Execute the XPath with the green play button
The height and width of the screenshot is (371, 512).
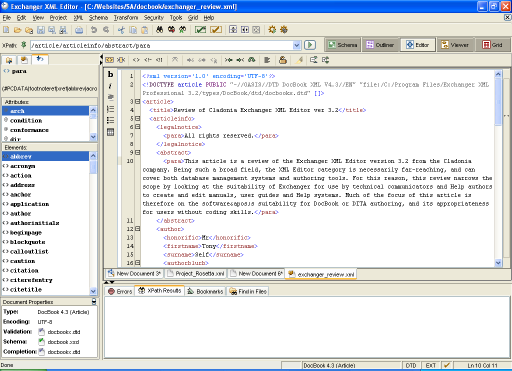point(310,45)
